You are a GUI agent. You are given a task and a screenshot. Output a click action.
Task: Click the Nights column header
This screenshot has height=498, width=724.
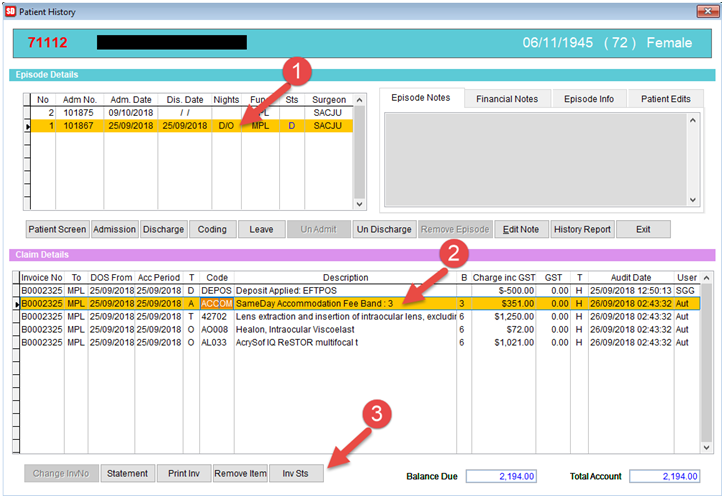tap(226, 100)
